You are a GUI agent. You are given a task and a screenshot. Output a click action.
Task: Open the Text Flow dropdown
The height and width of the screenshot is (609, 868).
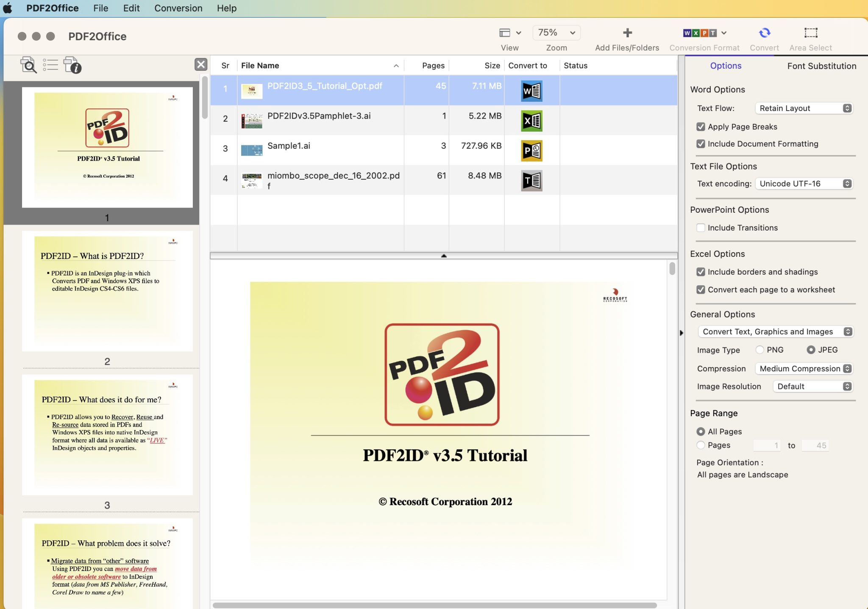point(803,108)
